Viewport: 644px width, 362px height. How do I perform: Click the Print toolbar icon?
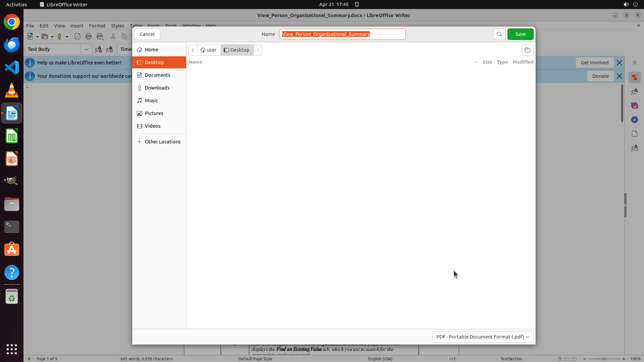tap(89, 37)
